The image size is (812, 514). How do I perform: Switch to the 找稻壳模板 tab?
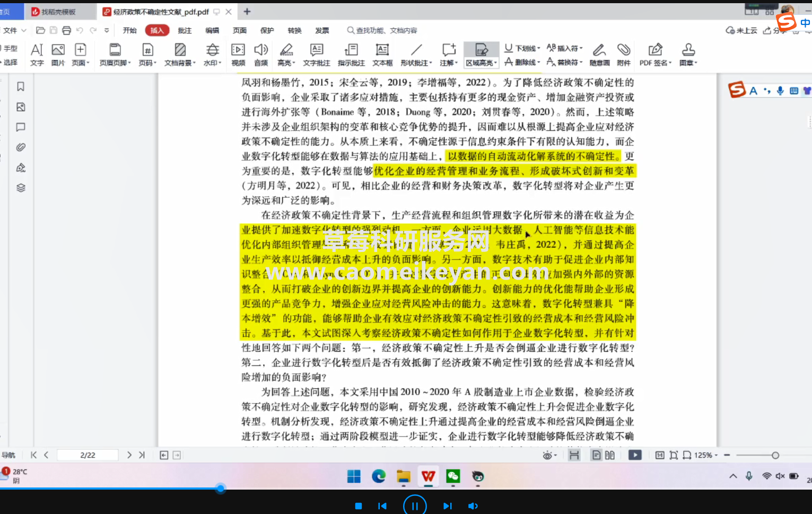click(x=58, y=12)
